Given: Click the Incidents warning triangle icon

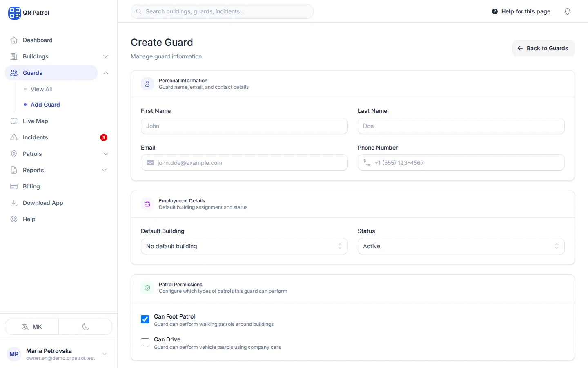Looking at the screenshot, I should click(x=14, y=137).
